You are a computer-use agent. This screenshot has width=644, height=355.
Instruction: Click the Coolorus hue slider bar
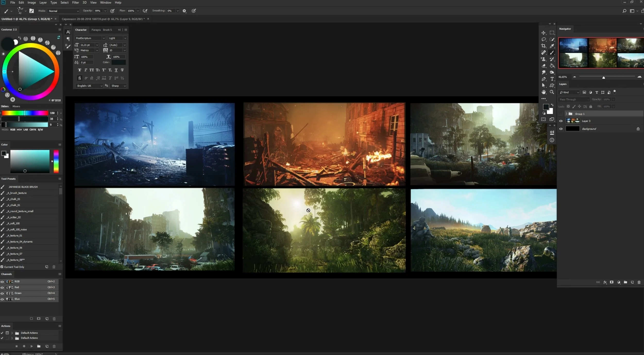pyautogui.click(x=25, y=113)
